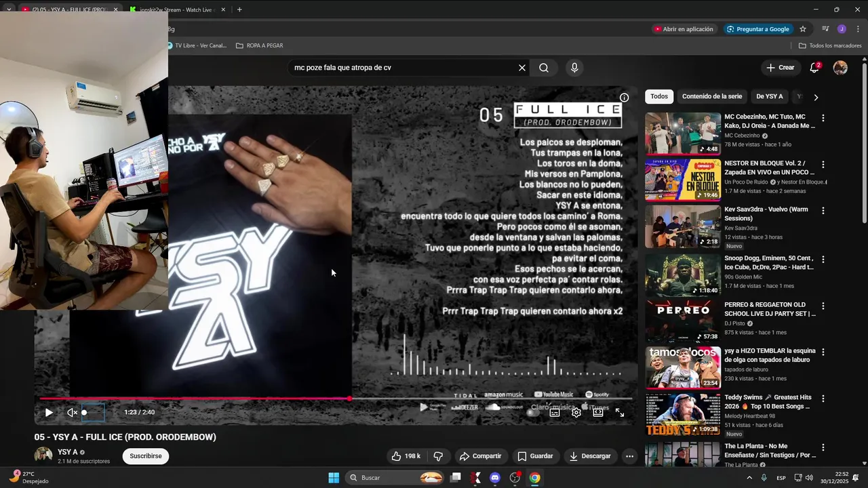Open more actions three-dot button below video
This screenshot has height=488, width=868.
coord(629,456)
